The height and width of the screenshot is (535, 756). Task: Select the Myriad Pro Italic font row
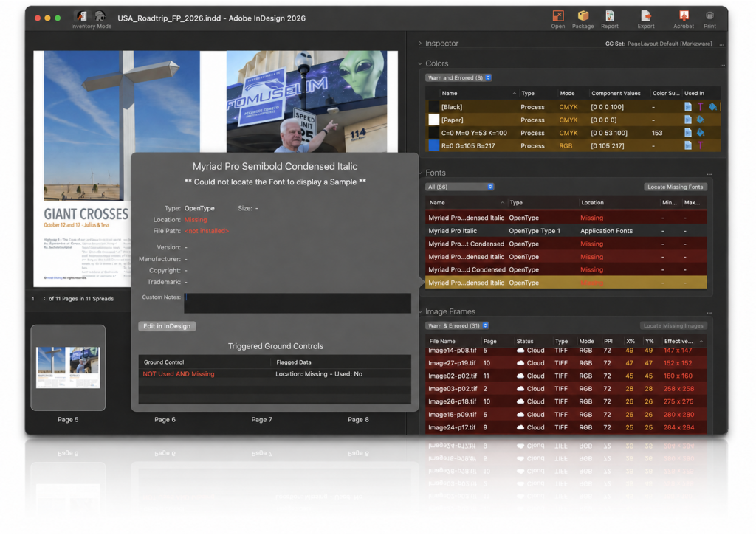point(566,231)
